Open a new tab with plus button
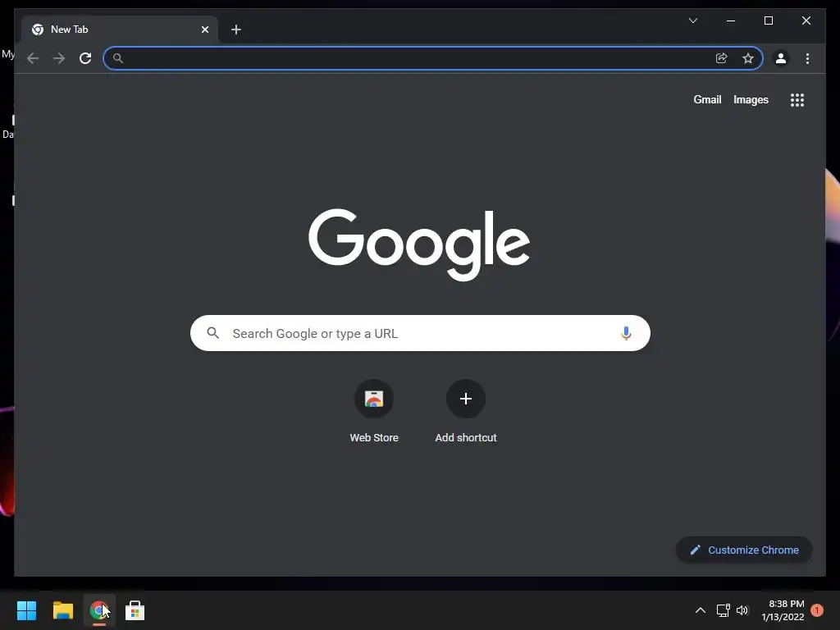The image size is (840, 630). click(x=236, y=30)
